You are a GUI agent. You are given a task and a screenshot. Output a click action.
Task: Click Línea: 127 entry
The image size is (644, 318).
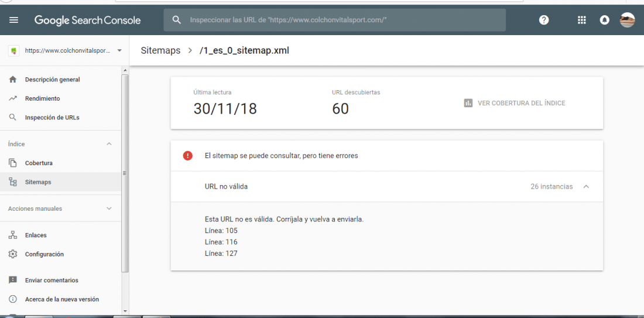[221, 254]
